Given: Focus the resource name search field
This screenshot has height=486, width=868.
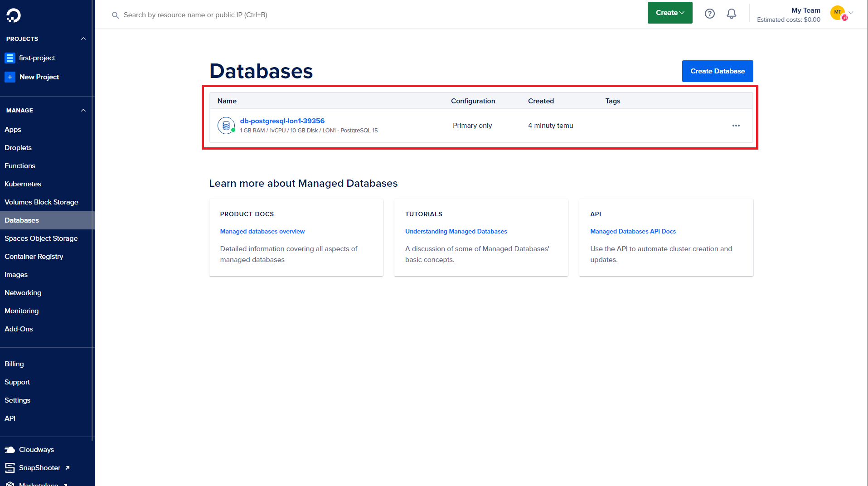Looking at the screenshot, I should click(195, 15).
